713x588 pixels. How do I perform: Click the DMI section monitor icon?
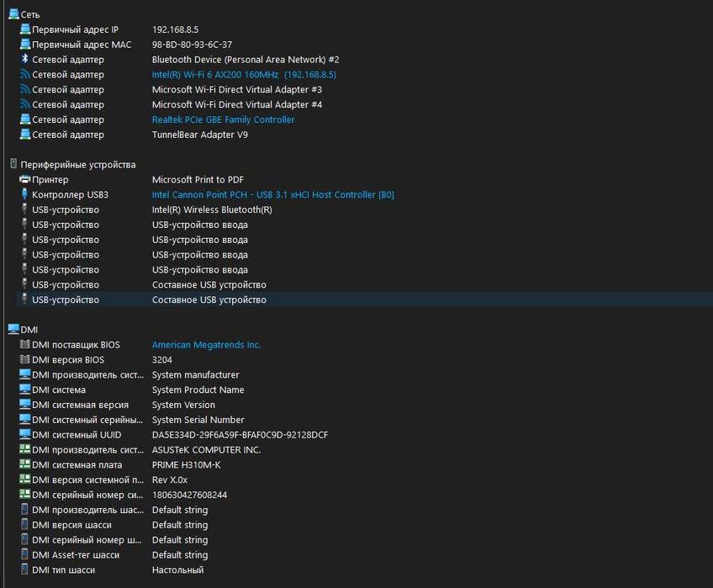[x=13, y=329]
